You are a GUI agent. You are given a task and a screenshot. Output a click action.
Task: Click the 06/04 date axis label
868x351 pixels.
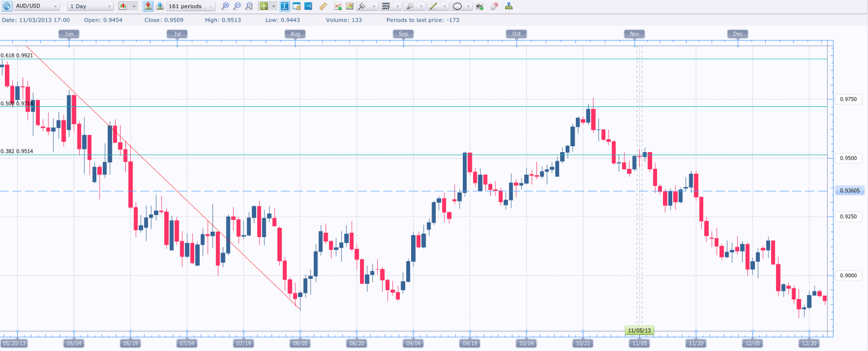tap(74, 343)
